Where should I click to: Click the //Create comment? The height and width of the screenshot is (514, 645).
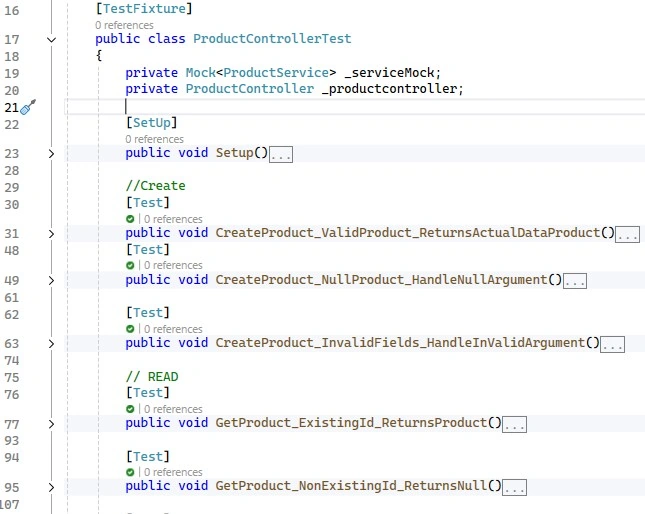click(x=155, y=186)
